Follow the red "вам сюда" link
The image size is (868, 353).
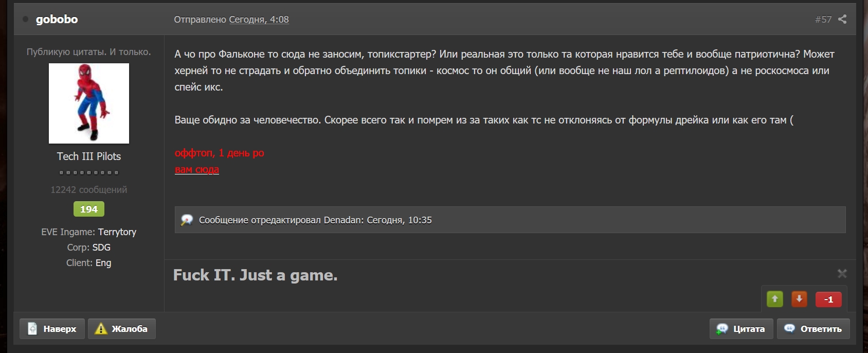tap(197, 169)
